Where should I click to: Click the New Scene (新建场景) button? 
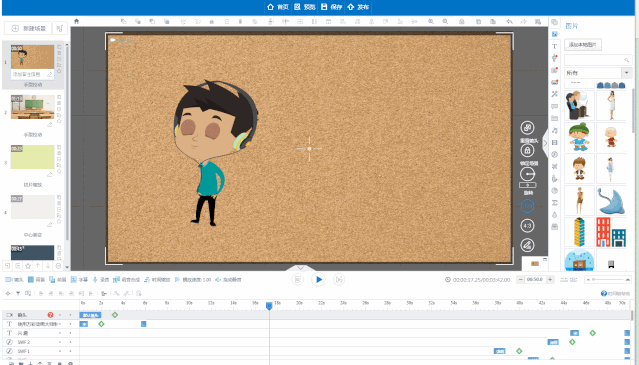point(28,28)
